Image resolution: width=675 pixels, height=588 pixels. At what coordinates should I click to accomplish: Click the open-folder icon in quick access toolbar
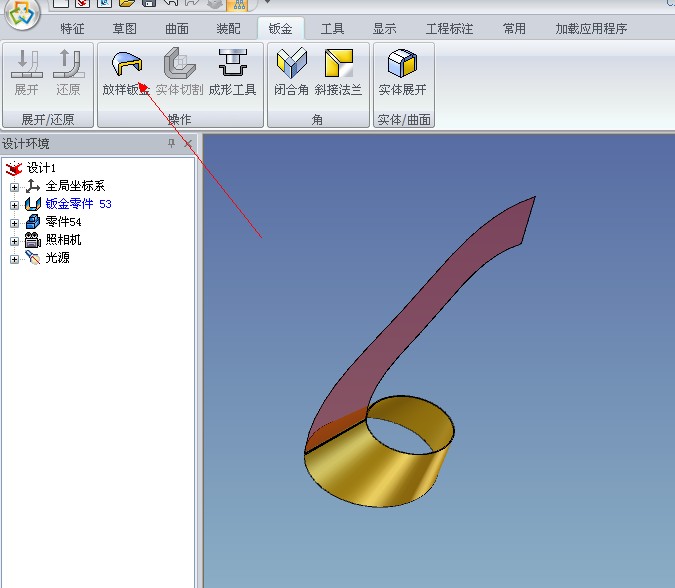tap(127, 3)
